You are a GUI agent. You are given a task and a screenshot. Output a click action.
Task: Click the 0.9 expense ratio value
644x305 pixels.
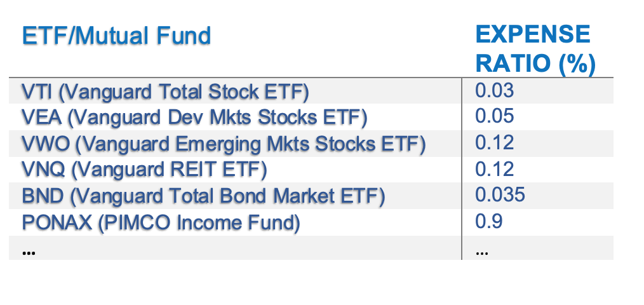pyautogui.click(x=489, y=221)
